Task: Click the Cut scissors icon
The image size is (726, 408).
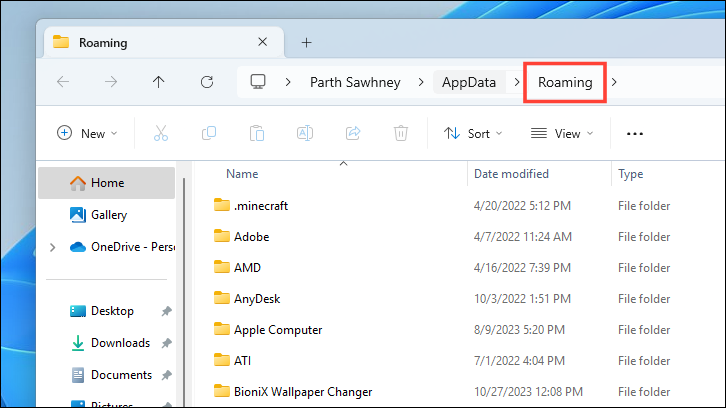Action: pos(161,133)
